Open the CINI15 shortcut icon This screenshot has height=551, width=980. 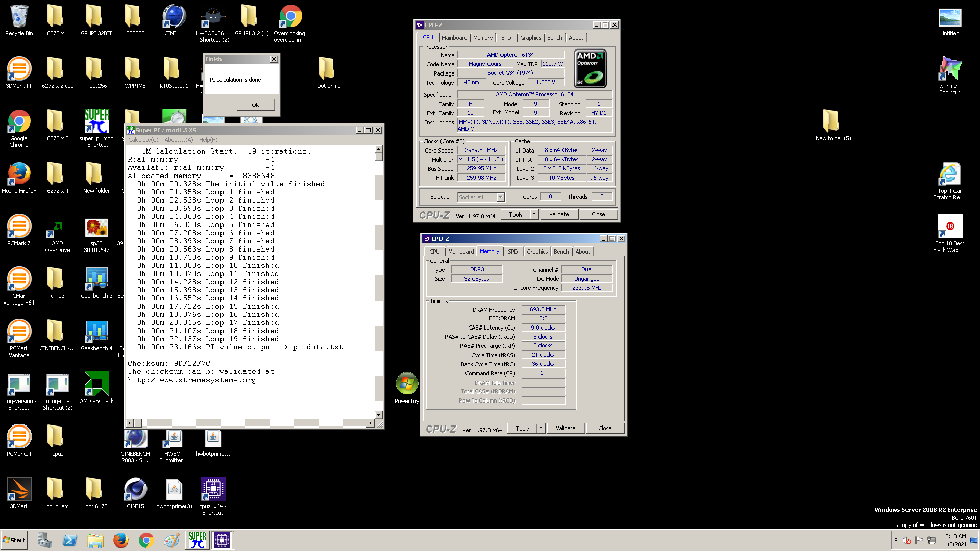135,493
